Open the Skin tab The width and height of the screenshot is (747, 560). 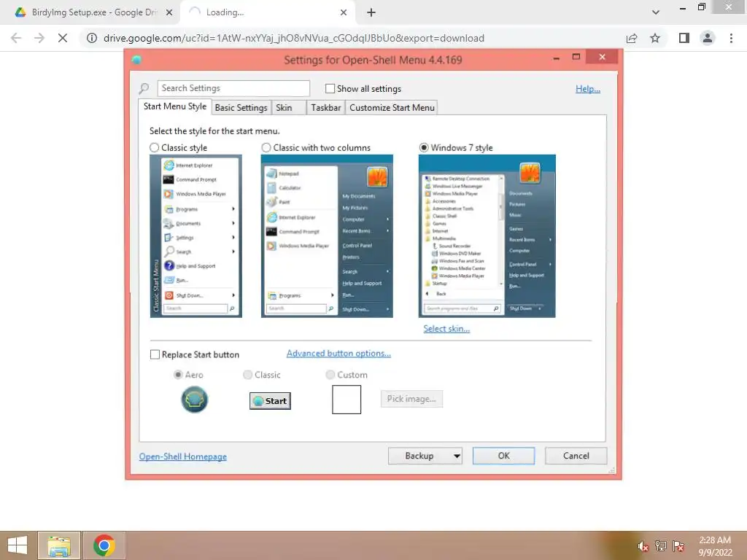tap(288, 108)
